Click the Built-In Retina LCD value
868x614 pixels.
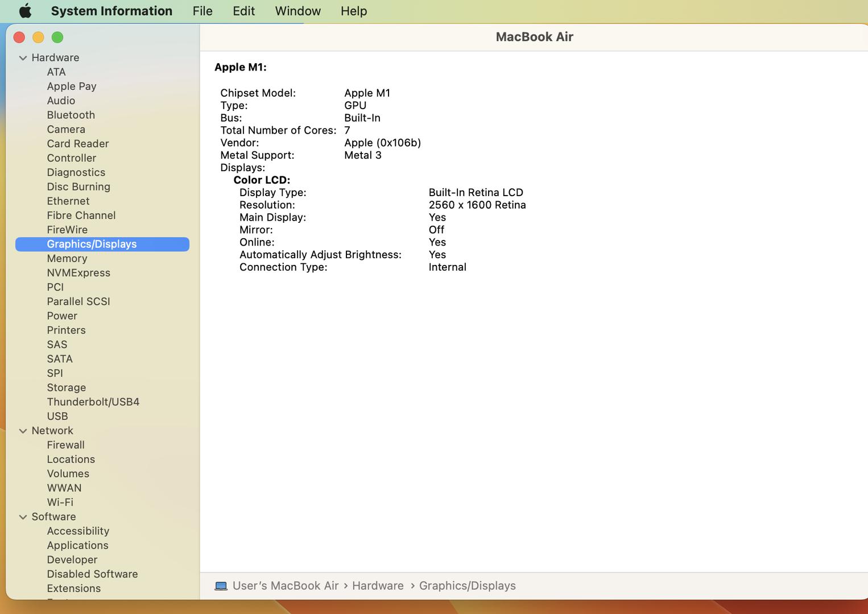pyautogui.click(x=476, y=193)
